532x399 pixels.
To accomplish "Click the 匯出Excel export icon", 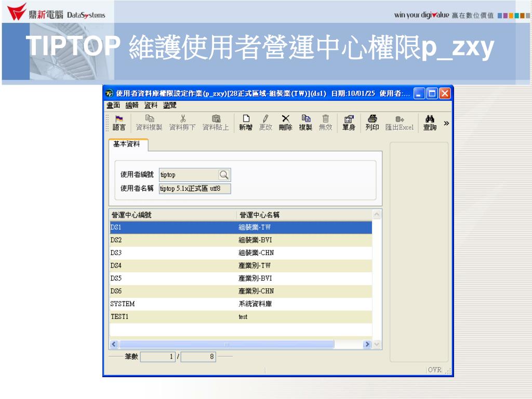I will pyautogui.click(x=400, y=119).
